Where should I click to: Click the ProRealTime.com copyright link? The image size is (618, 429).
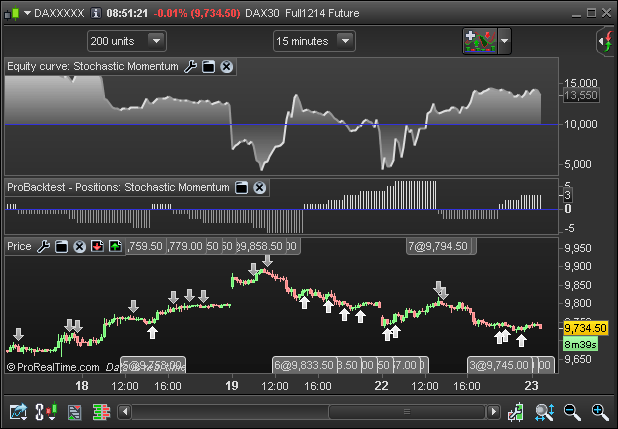tap(53, 367)
